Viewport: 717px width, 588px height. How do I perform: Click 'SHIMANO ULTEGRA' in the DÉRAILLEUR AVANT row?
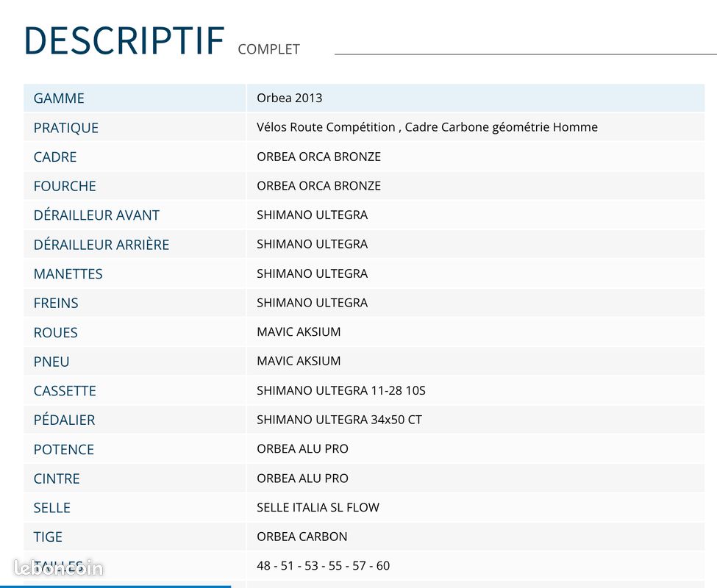pyautogui.click(x=313, y=215)
